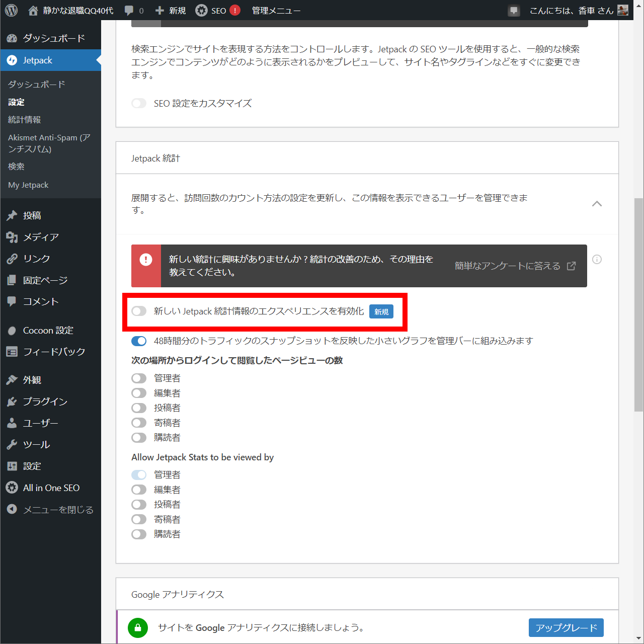
Task: Click the Jetpack lightning logo icon
Action: (x=12, y=60)
